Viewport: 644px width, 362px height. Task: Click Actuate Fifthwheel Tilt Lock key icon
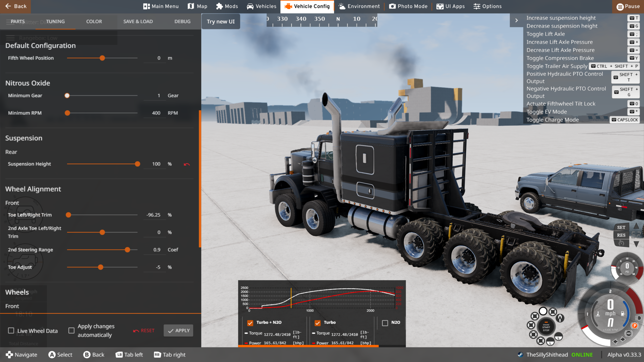633,104
